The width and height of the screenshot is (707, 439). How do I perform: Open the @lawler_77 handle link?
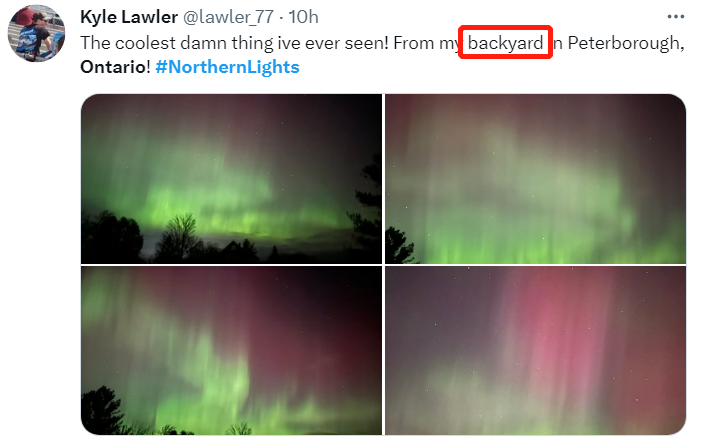(x=228, y=17)
